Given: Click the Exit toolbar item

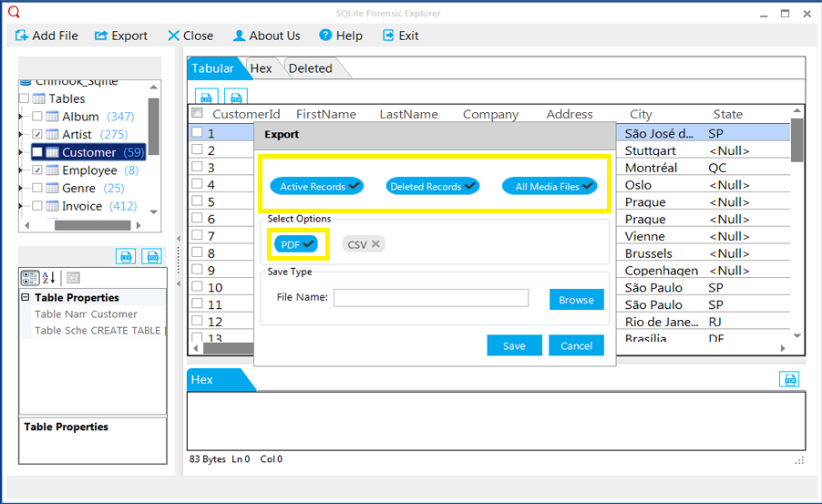Looking at the screenshot, I should click(x=400, y=36).
